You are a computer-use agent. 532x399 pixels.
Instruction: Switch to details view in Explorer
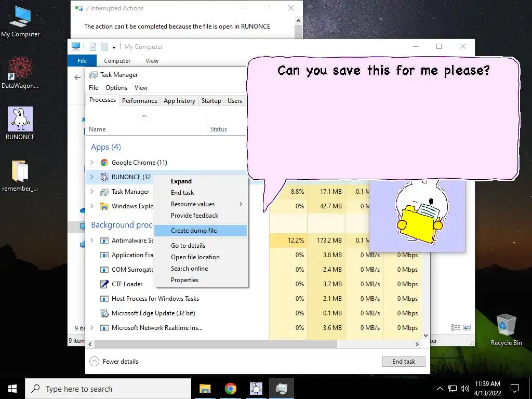coord(456,327)
